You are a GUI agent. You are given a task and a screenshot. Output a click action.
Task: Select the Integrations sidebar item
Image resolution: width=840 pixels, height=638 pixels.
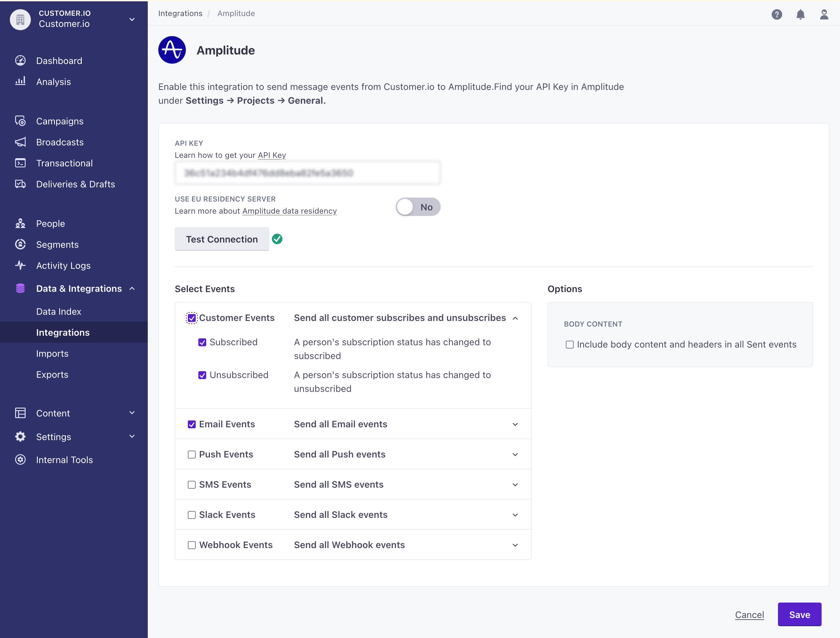[x=74, y=332]
